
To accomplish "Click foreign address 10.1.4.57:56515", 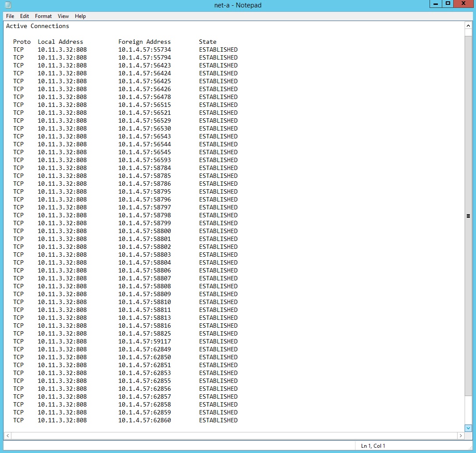I will pos(145,105).
